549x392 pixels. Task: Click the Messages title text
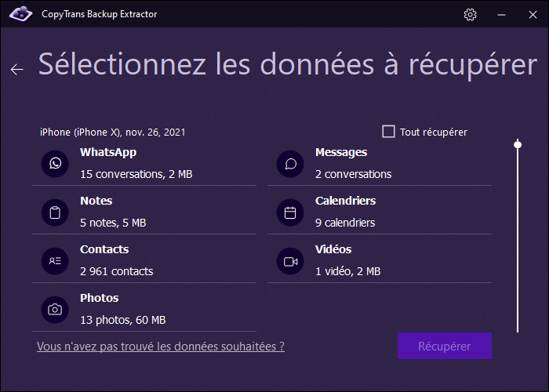pos(341,153)
